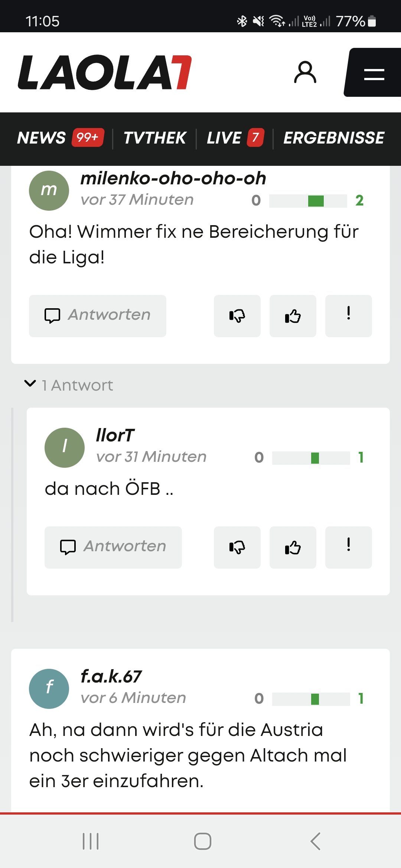This screenshot has height=868, width=401.
Task: Tap the LAOLA1 logo
Action: click(x=105, y=72)
